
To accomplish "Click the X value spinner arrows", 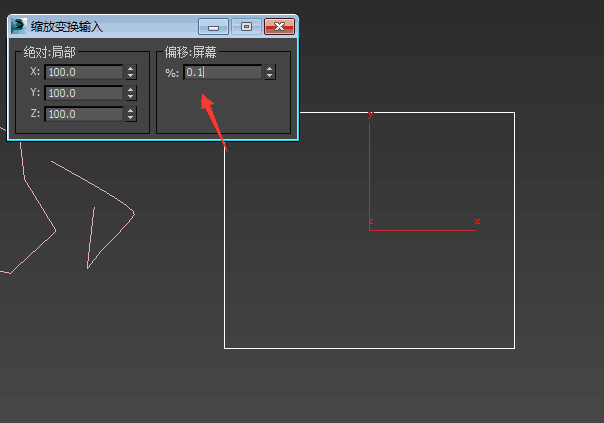I will 131,72.
